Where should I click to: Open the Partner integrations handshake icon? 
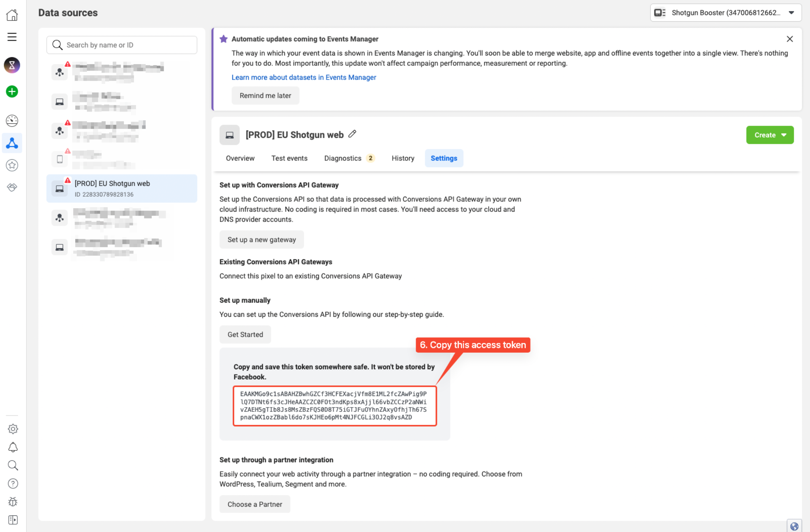(12, 187)
